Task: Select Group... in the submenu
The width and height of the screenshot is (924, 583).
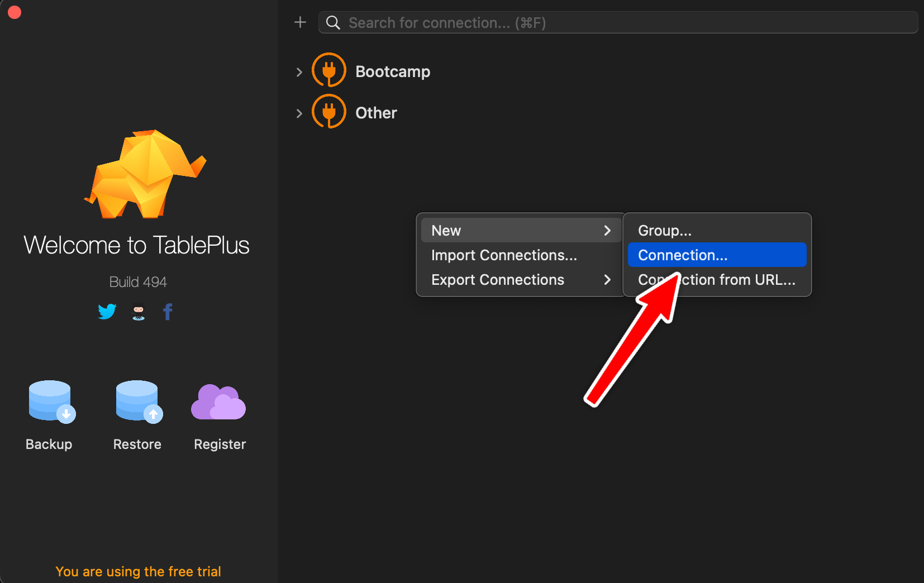Action: pos(664,231)
